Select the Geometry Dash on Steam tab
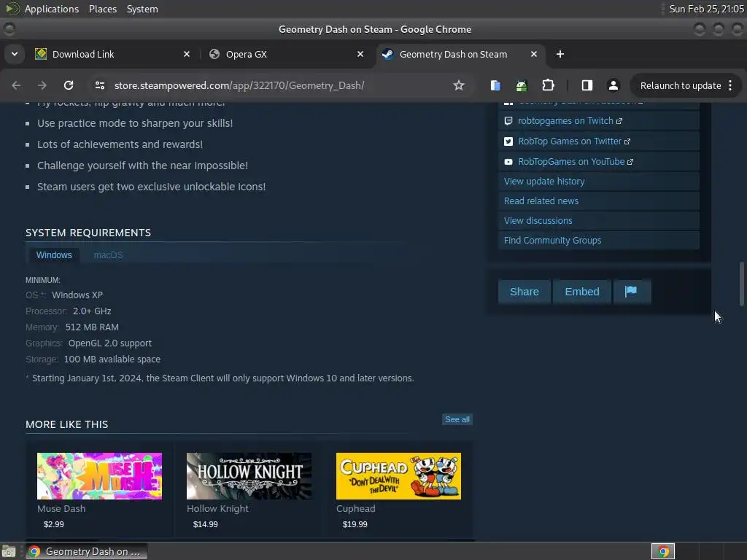This screenshot has height=560, width=747. (460, 54)
